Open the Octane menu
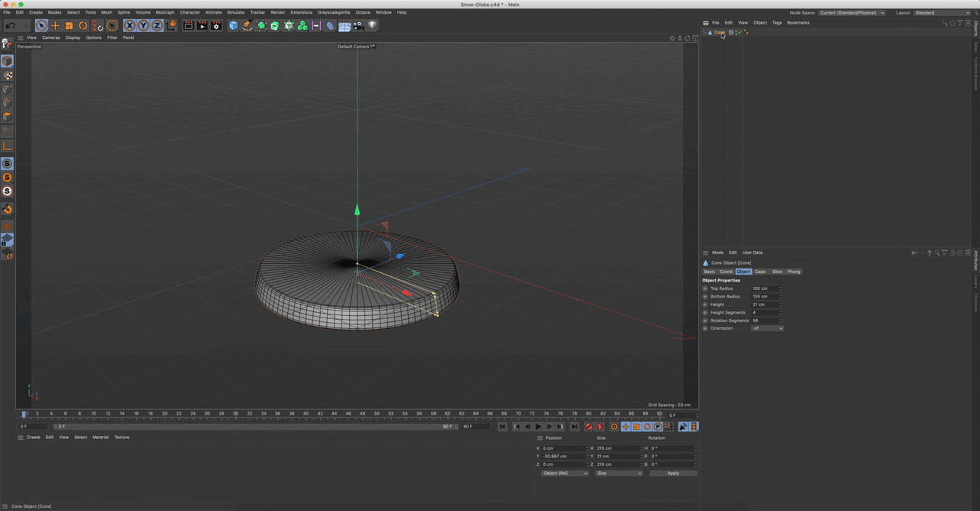 point(363,12)
